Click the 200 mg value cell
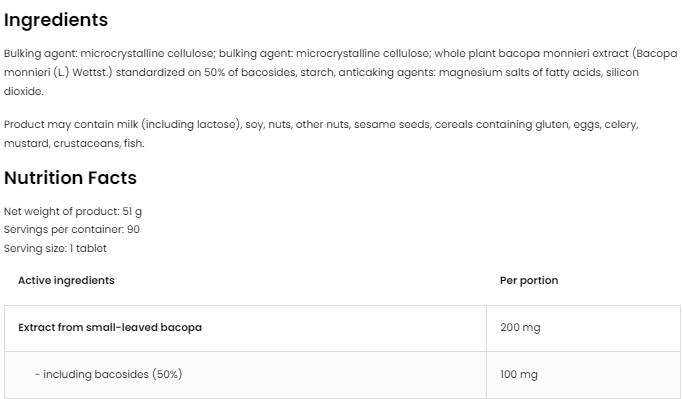Screen dimensions: 683x399 click(x=583, y=328)
